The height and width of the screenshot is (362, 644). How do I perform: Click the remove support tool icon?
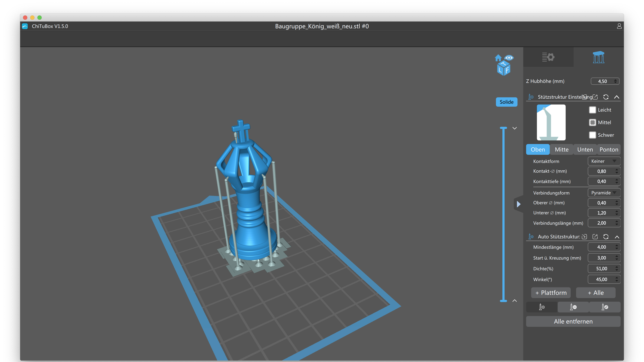(x=573, y=307)
